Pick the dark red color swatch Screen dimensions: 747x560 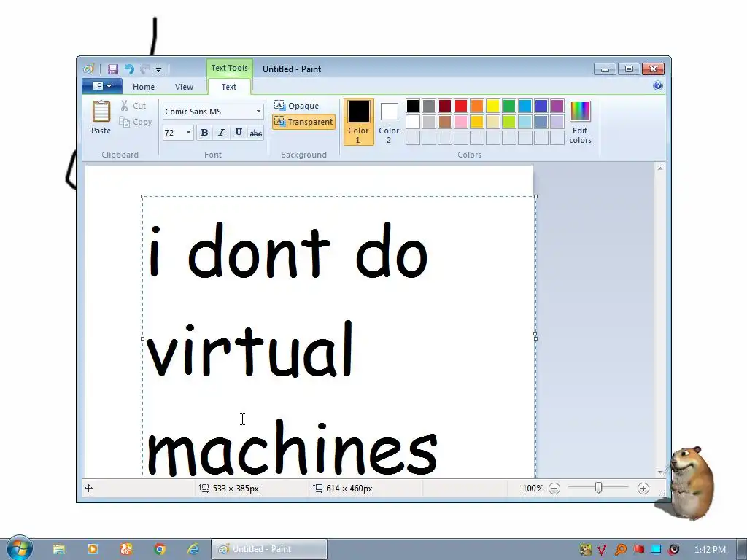(445, 105)
